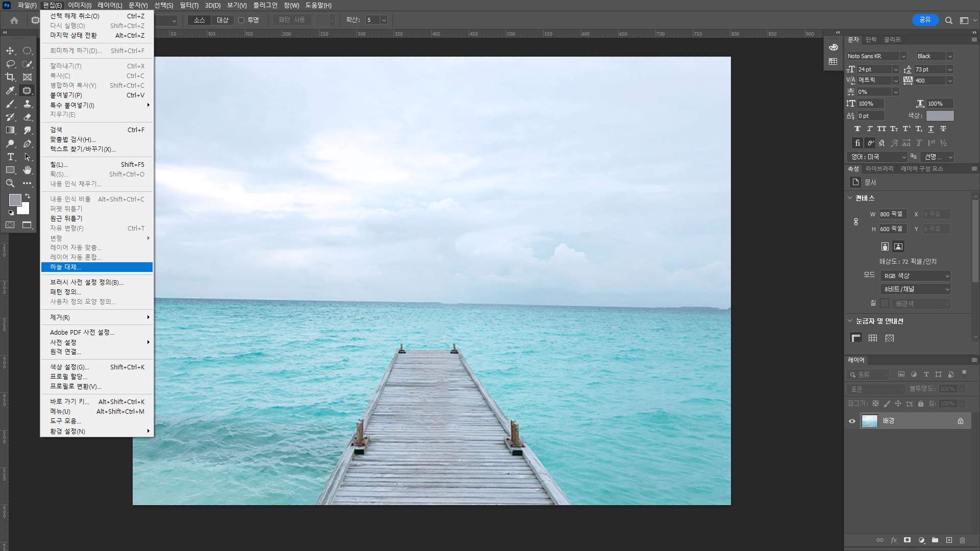Select the Crop tool
The image size is (980, 551).
click(x=10, y=77)
